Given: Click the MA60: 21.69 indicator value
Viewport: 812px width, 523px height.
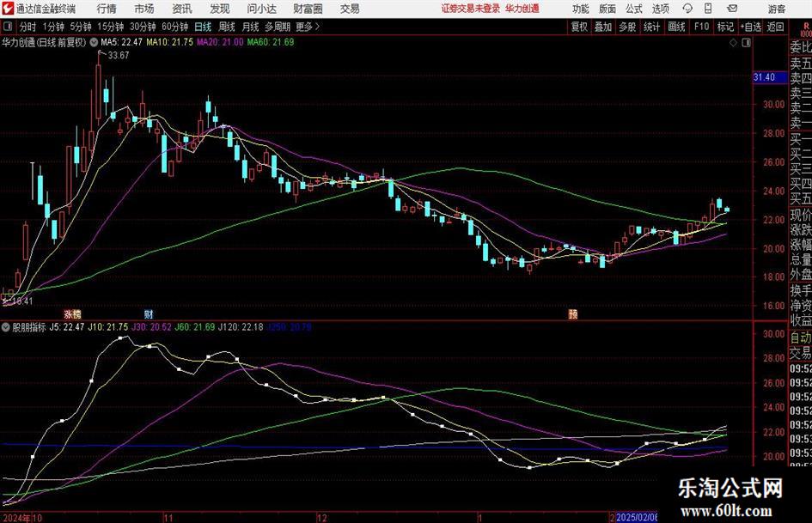Looking at the screenshot, I should click(x=271, y=42).
